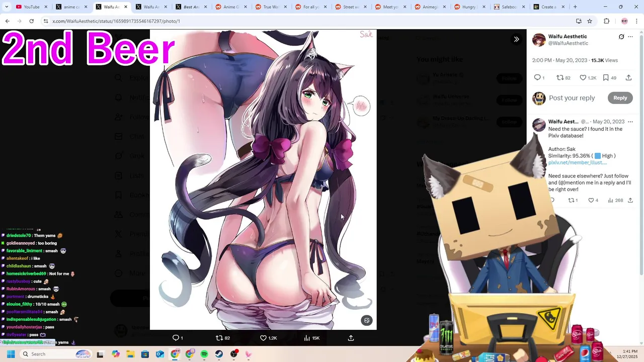
Task: Reply to photo via bottom comment icon
Action: coord(178,338)
